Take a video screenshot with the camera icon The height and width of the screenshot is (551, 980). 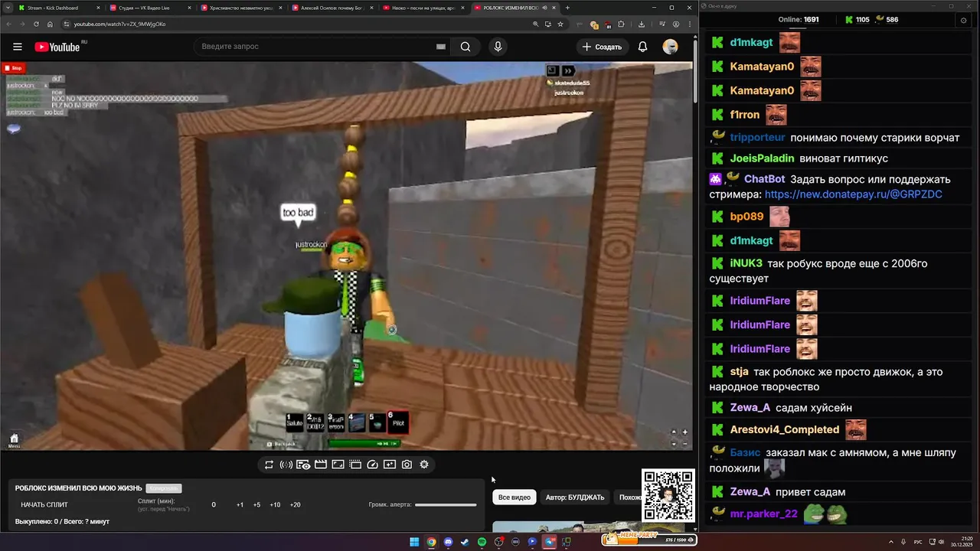pos(407,465)
